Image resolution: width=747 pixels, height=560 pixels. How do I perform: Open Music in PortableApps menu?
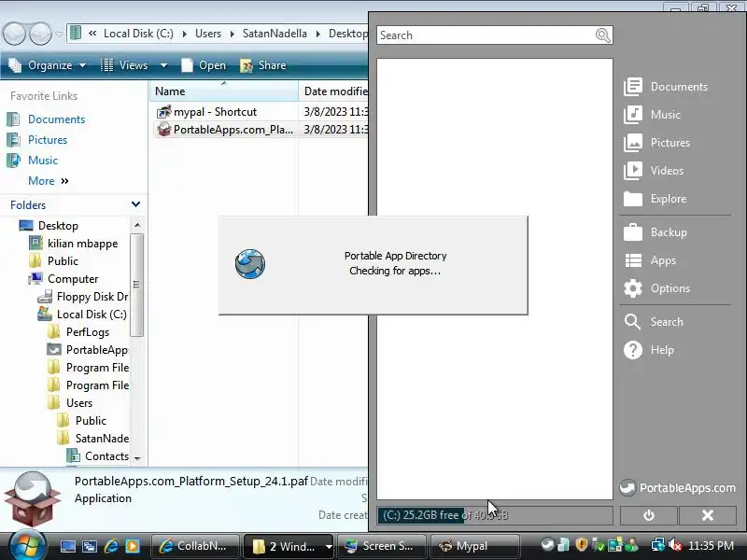tap(652, 115)
